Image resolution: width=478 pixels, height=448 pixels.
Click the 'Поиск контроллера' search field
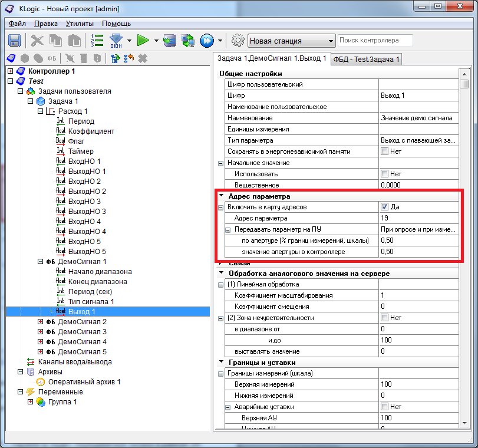pyautogui.click(x=375, y=41)
